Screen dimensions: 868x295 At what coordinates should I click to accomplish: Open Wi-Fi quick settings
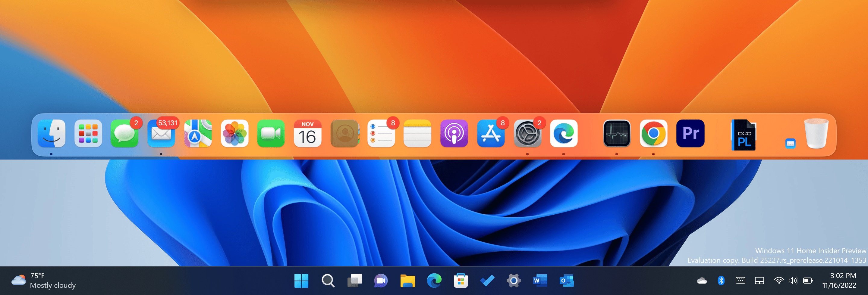click(779, 281)
